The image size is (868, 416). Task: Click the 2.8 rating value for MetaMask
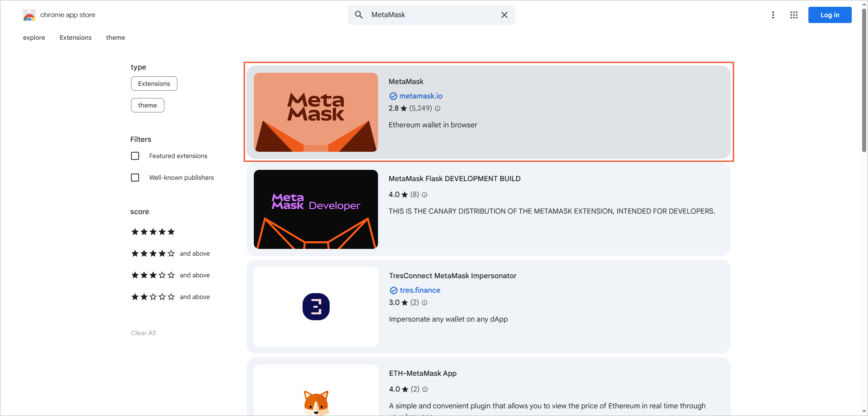pyautogui.click(x=393, y=108)
